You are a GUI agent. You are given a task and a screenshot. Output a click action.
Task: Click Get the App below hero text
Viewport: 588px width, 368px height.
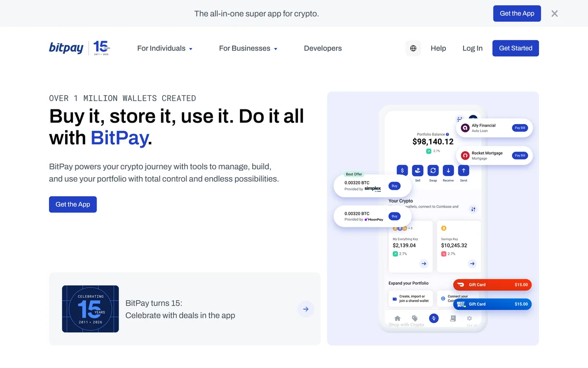point(73,205)
